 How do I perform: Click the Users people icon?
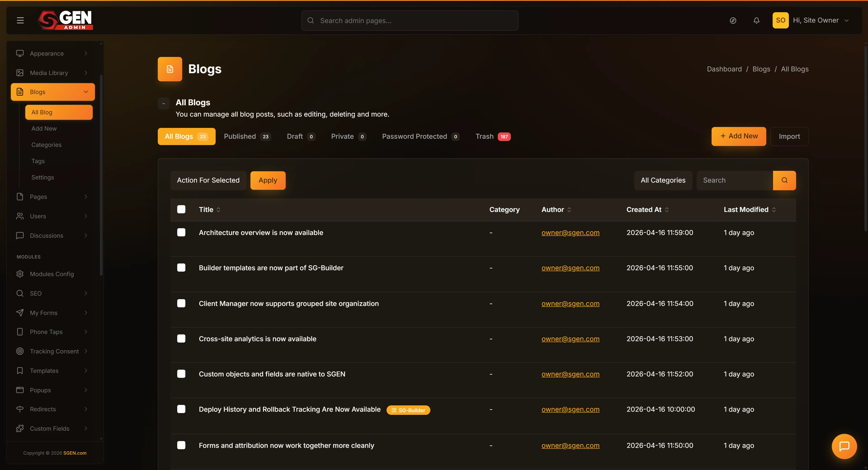pos(20,216)
